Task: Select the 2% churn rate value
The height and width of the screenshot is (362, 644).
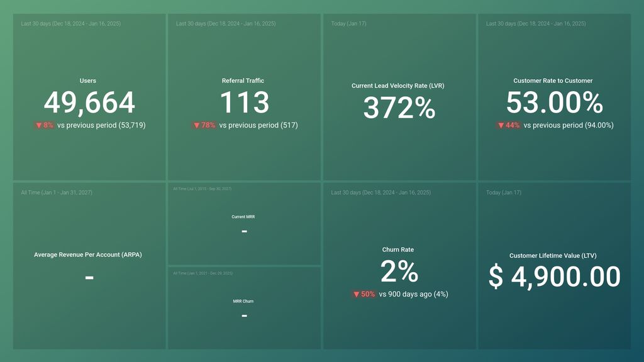Action: click(399, 271)
